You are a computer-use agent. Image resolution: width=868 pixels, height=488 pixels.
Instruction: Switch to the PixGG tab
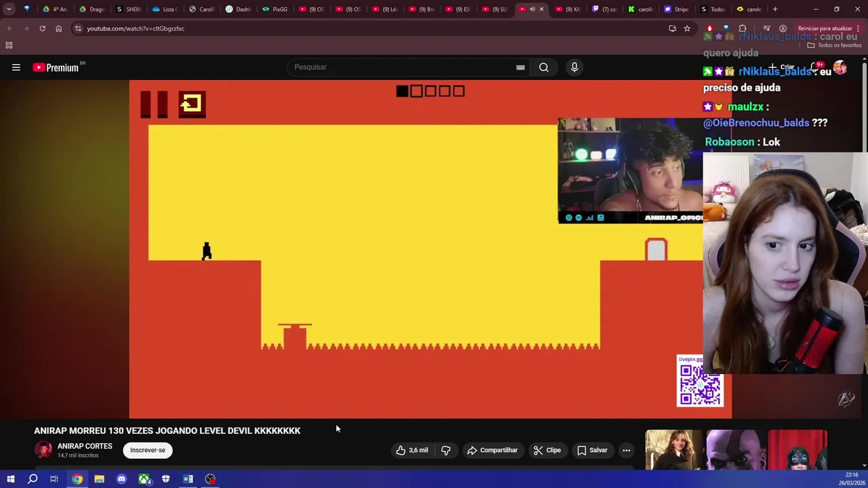[x=276, y=9]
